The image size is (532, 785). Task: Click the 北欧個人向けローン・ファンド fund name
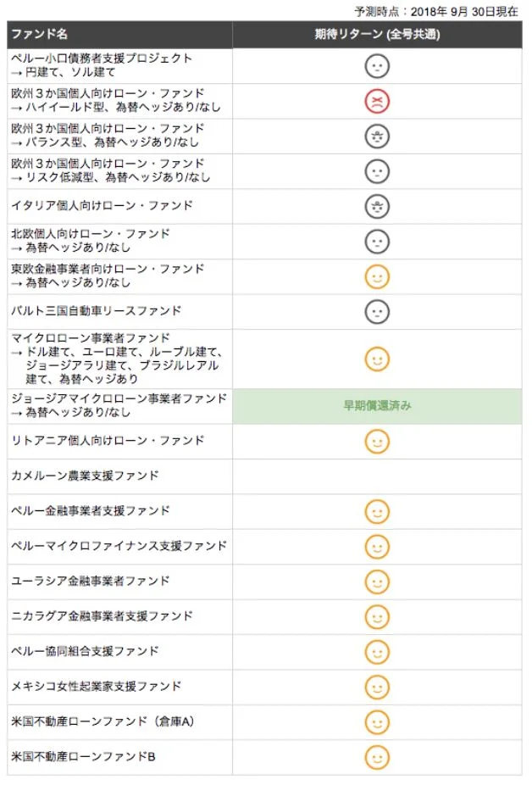pos(91,234)
